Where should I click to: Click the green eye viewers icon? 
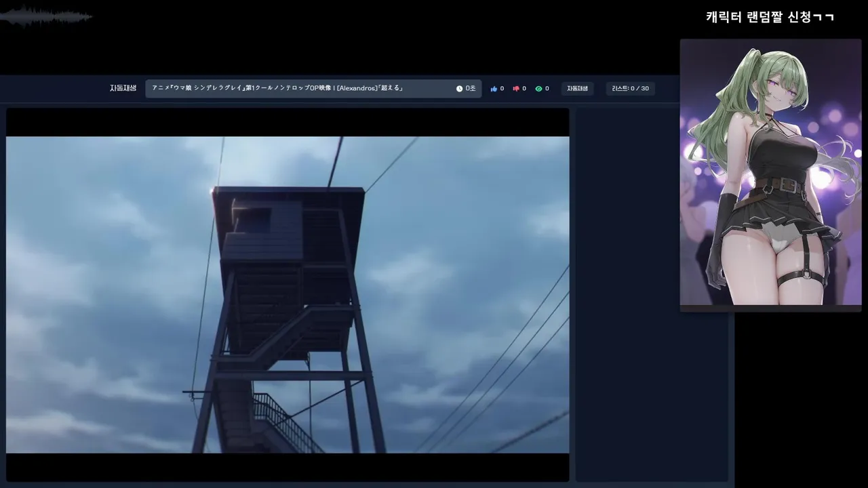click(x=538, y=89)
